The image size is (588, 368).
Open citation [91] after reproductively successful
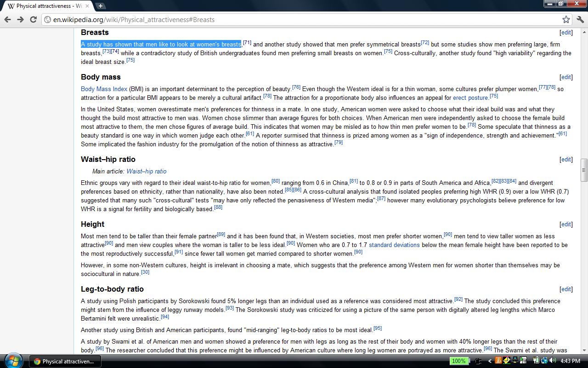[x=179, y=252]
